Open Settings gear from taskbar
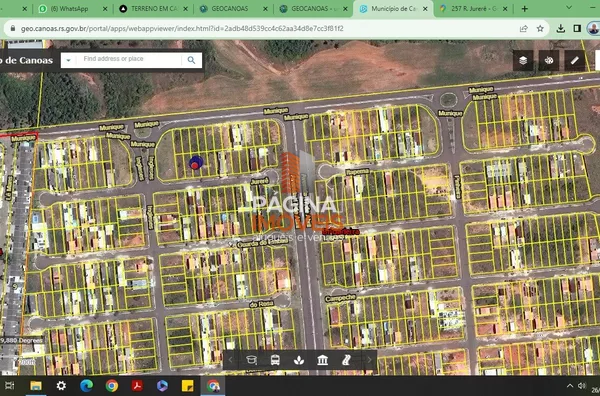The width and height of the screenshot is (600, 396). click(x=61, y=386)
